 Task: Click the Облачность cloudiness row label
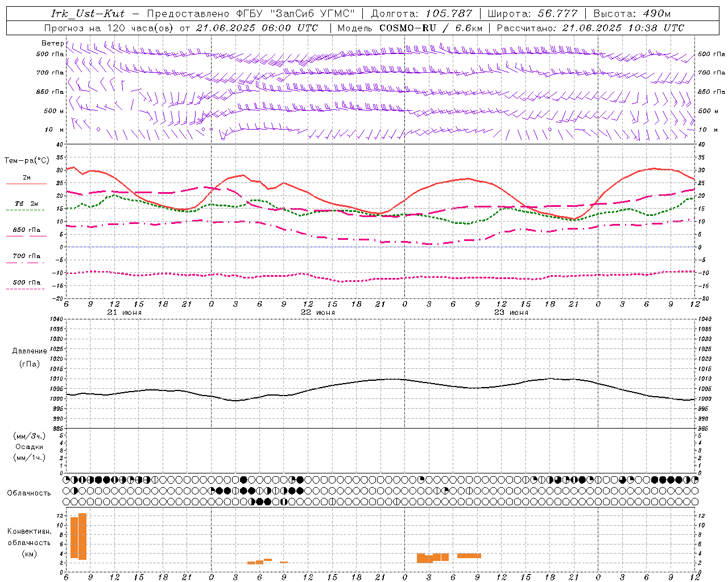29,493
